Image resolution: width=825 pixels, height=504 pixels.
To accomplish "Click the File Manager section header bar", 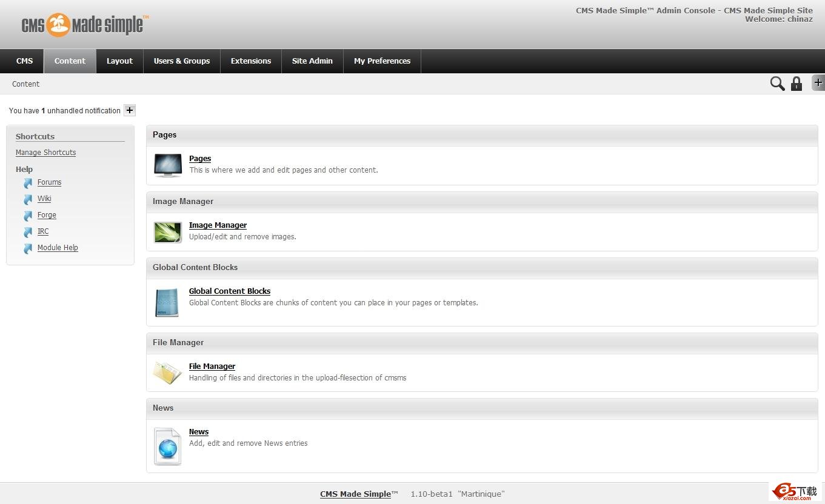I will (482, 343).
